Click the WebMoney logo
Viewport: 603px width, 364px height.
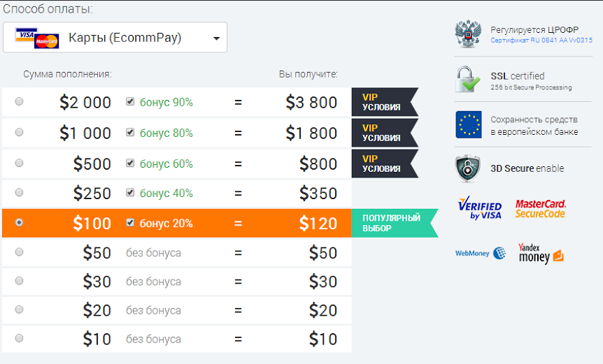(481, 253)
